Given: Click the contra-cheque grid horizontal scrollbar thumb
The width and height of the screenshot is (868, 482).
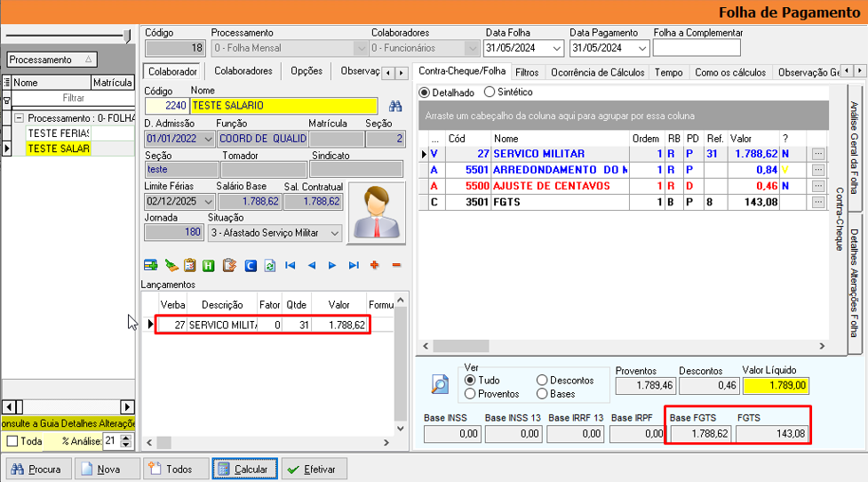Looking at the screenshot, I should click(x=460, y=346).
